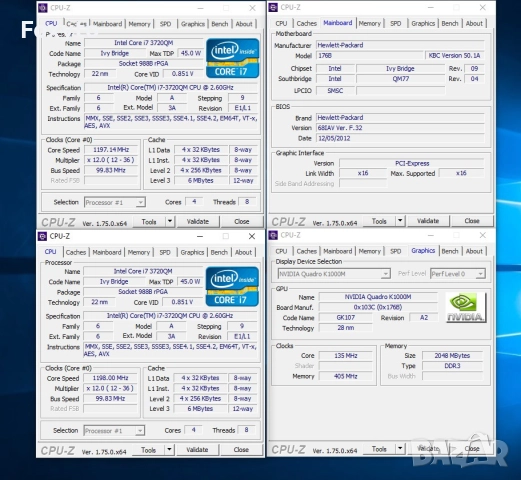Image resolution: width=521 pixels, height=480 pixels.
Task: Click Manufacturer field Hewlett-Packard in Motherboard section
Action: (400, 45)
